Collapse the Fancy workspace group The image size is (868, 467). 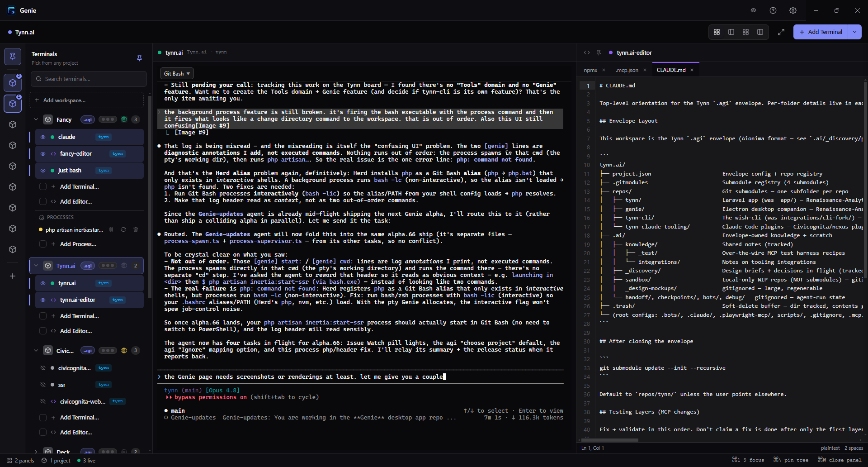coord(36,119)
